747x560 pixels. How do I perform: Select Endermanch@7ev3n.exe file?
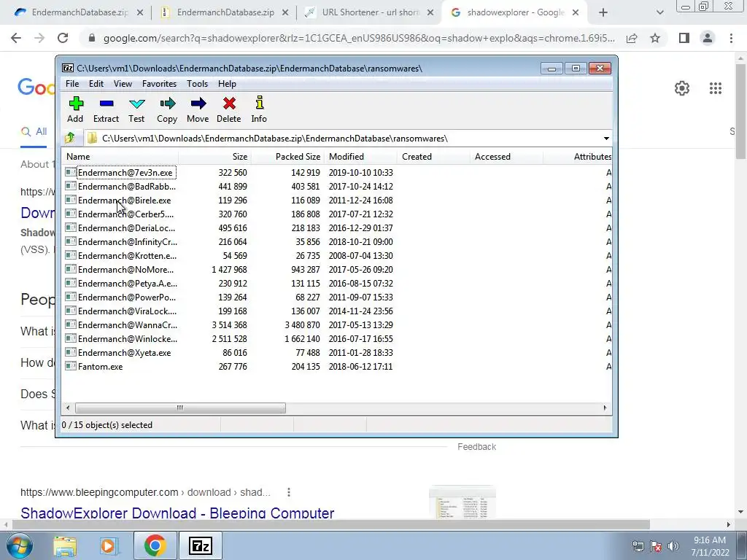coord(125,172)
